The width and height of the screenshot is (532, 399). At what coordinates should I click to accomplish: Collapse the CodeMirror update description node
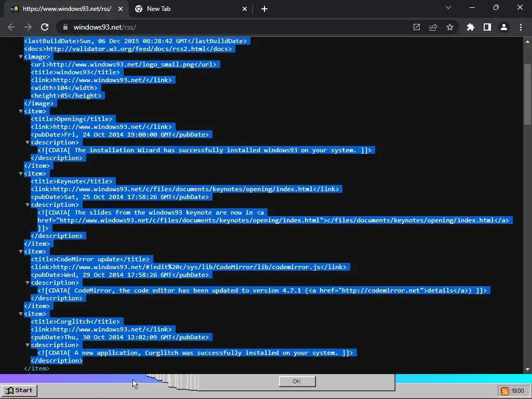[x=28, y=283]
